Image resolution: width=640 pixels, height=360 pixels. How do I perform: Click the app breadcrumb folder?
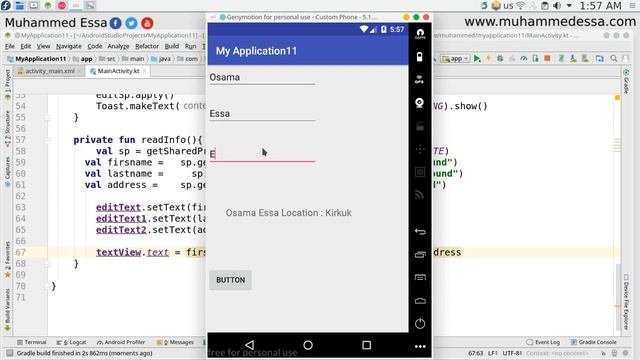[x=83, y=59]
